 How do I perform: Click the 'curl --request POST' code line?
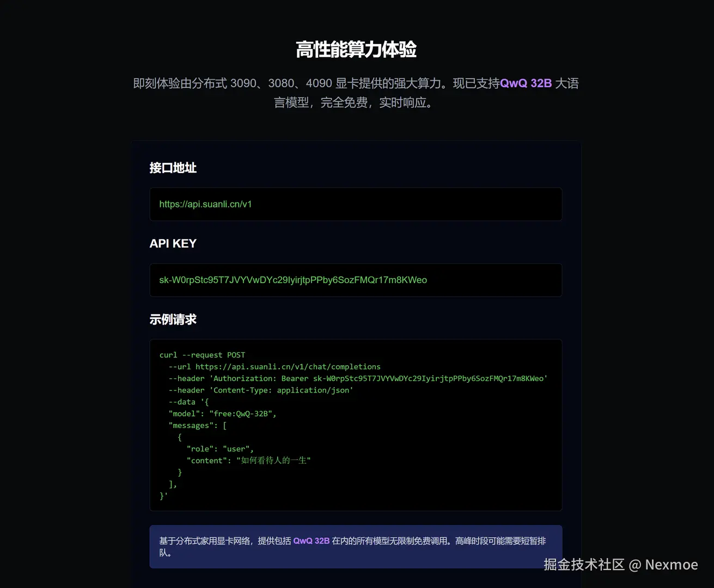[202, 355]
